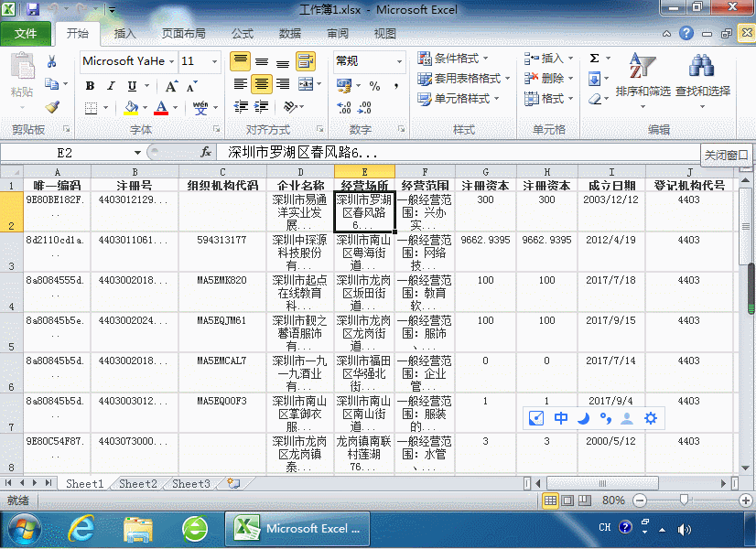Open 单元格样式 cell styles menu
756x549 pixels.
(458, 98)
